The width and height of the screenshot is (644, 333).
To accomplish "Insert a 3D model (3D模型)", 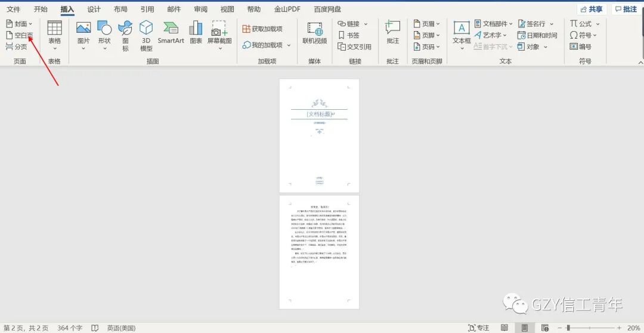I will (146, 36).
